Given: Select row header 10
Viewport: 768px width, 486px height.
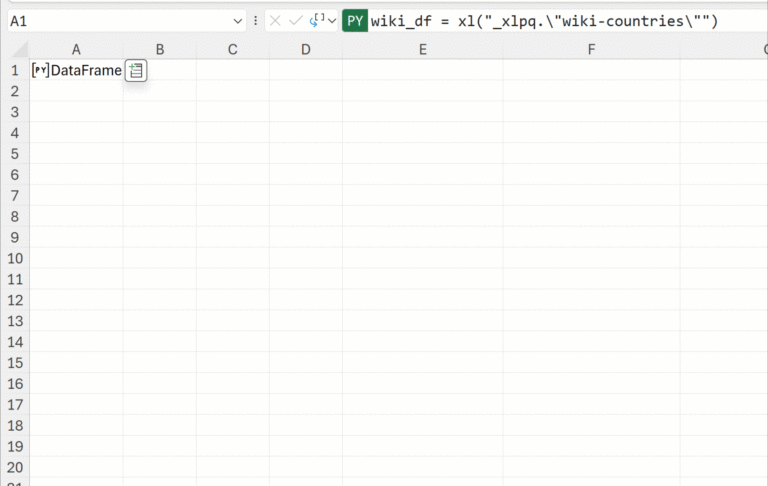Looking at the screenshot, I should click(15, 259).
